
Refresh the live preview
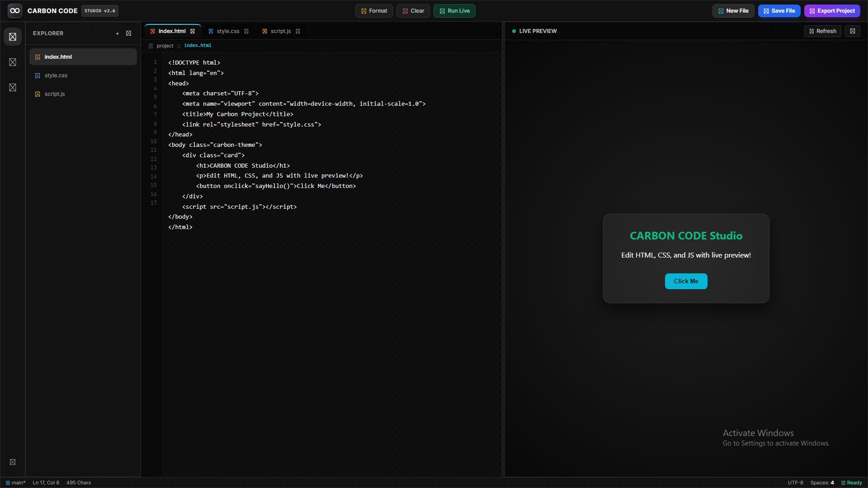click(x=823, y=31)
